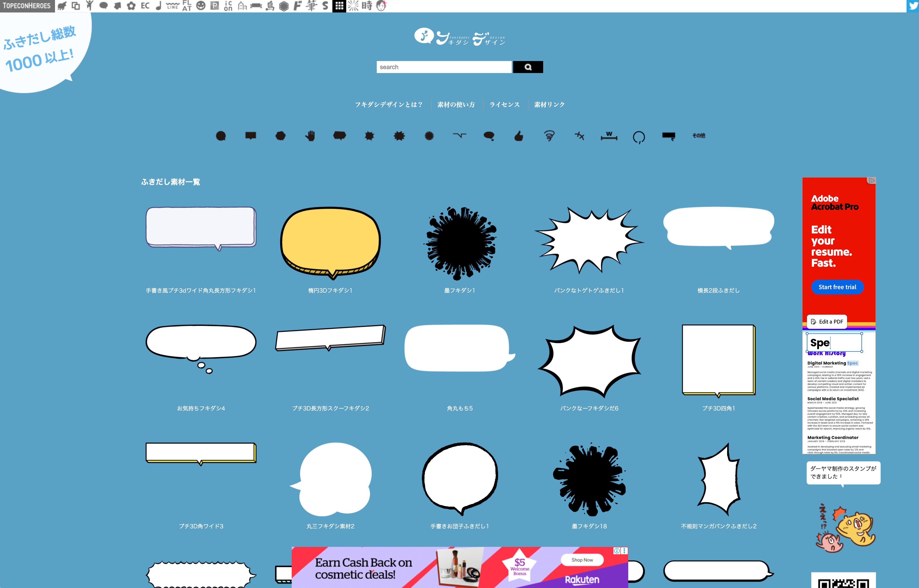Viewport: 919px width, 588px height.
Task: Open the 不規則マンガパンクふきだし2 thumbnail
Action: tap(719, 479)
